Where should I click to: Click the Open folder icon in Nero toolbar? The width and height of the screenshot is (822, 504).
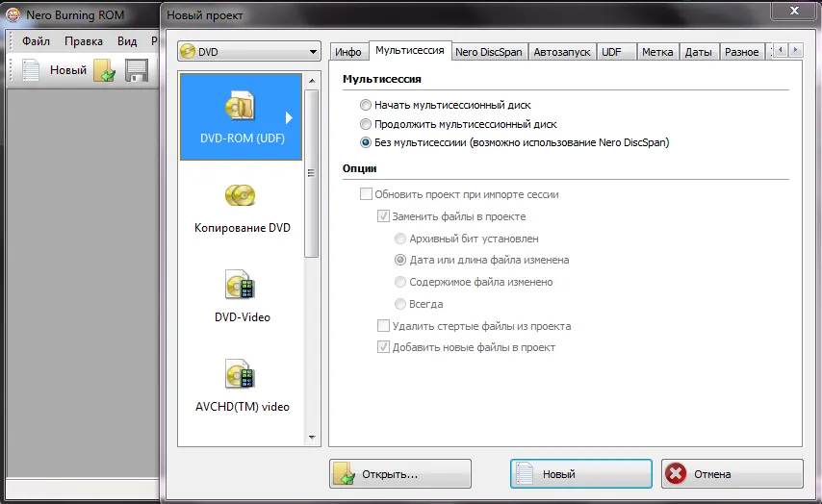coord(105,70)
